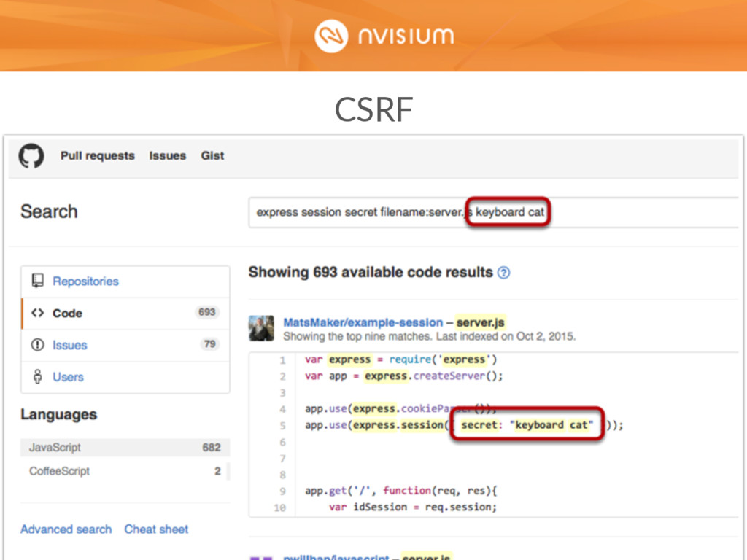Click the app.get('/') code line
Screen dimensions: 747x560
[x=401, y=491]
